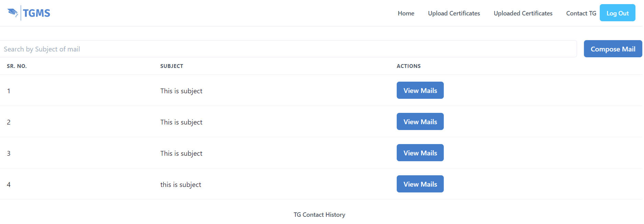The width and height of the screenshot is (644, 224).
Task: View Mails for row 4
Action: (x=420, y=184)
